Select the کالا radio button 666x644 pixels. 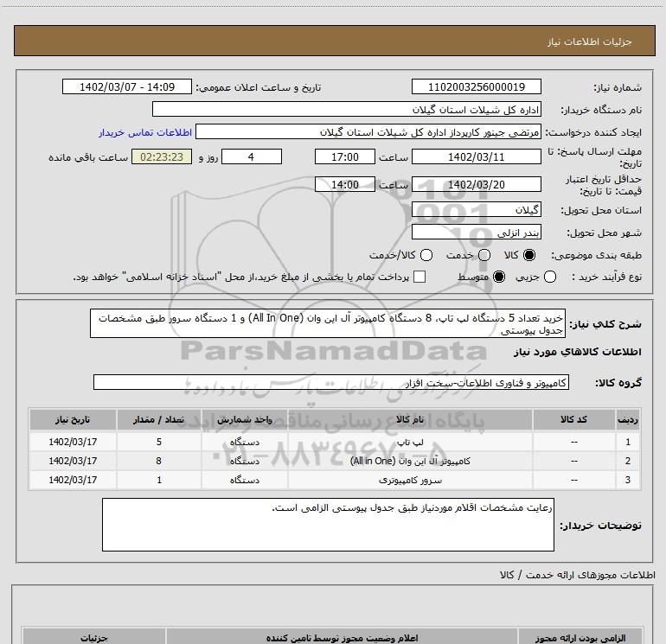(x=529, y=255)
